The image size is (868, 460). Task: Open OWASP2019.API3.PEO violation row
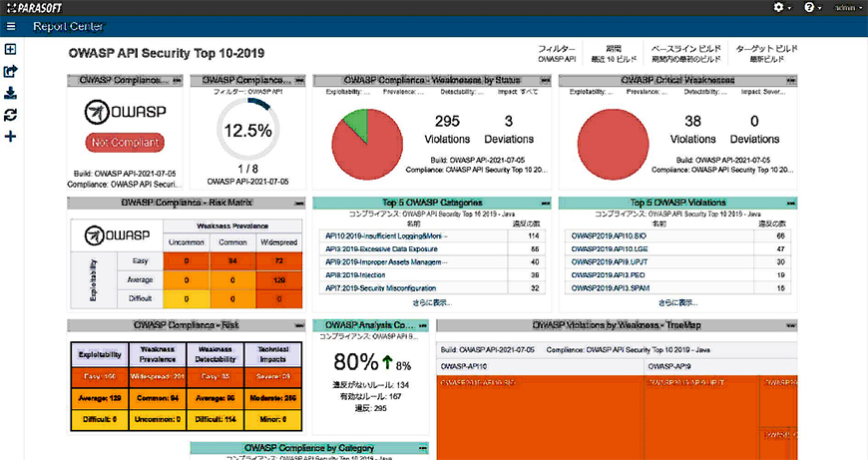click(x=678, y=275)
